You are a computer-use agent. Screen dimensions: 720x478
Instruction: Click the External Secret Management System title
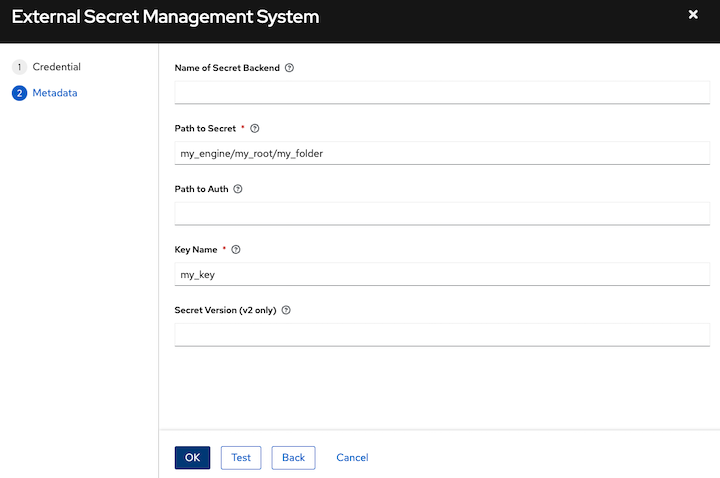(165, 17)
